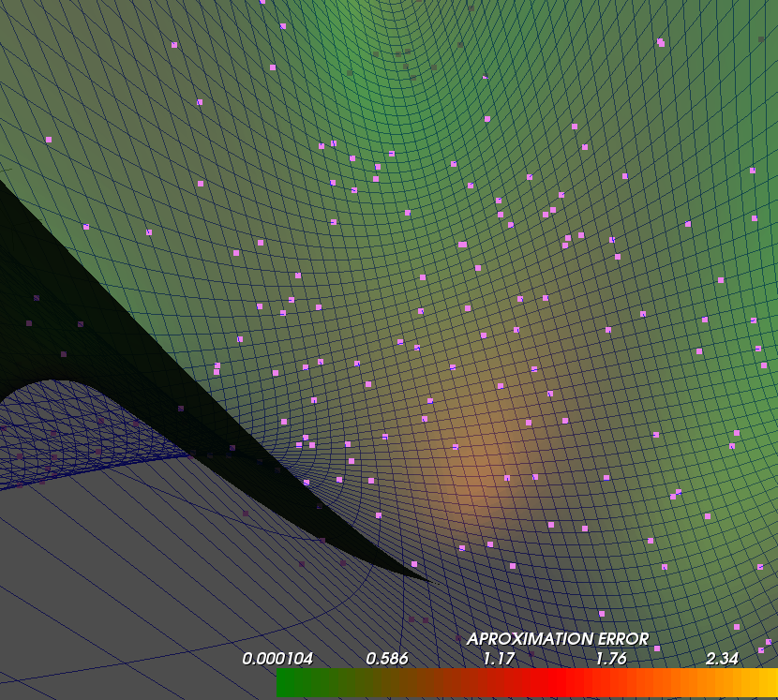Pick the green end of color bar

click(287, 684)
